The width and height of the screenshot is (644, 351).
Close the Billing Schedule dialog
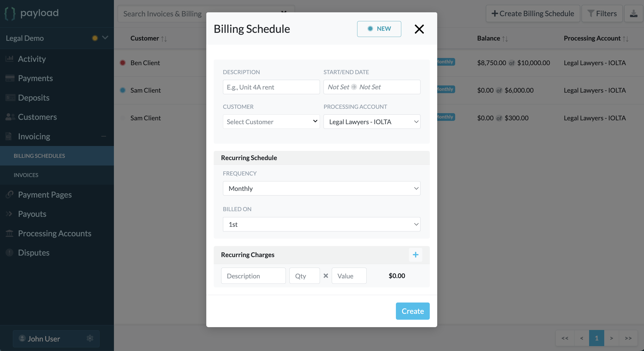[419, 29]
